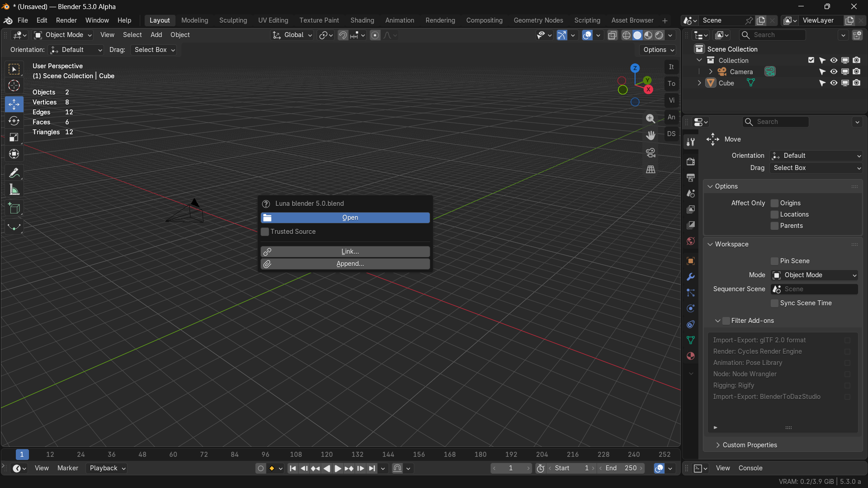
Task: Select the Transform tool
Action: [x=14, y=154]
